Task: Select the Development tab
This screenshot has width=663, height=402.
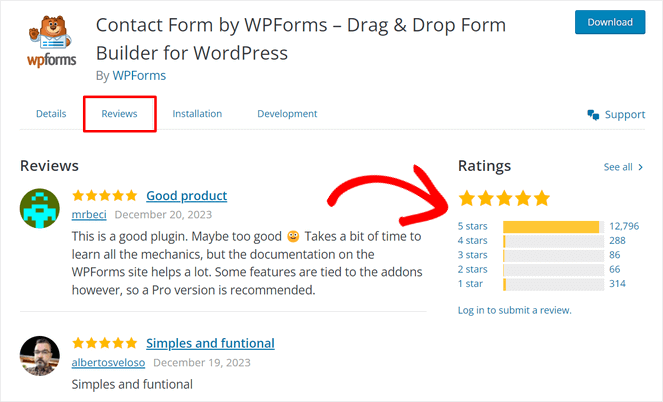Action: point(287,114)
